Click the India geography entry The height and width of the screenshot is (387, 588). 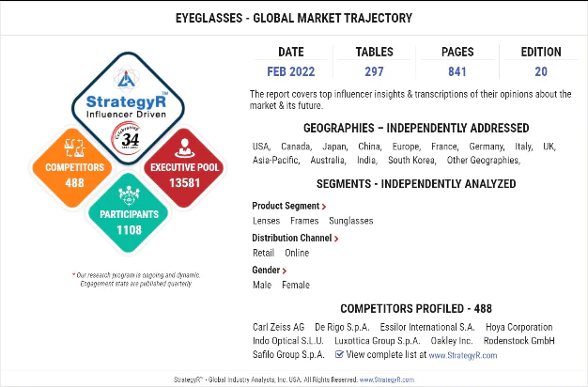point(366,160)
